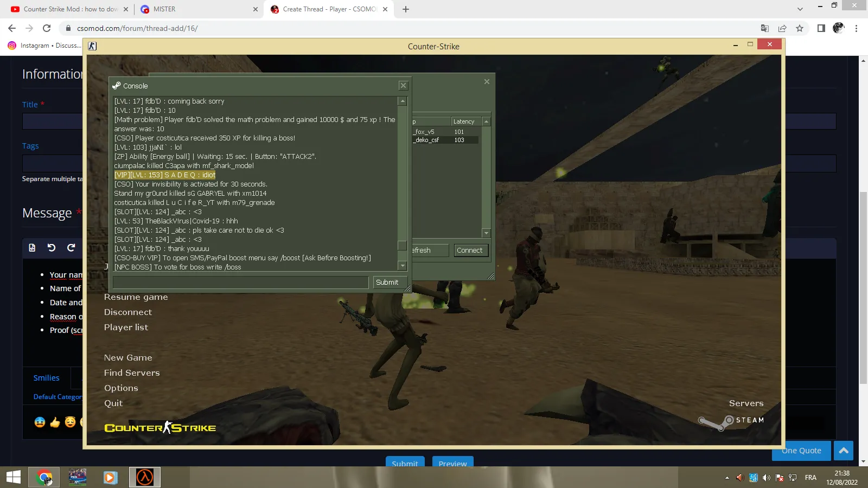Viewport: 868px width, 488px height.
Task: Open the Instagram bookmark
Action: [x=44, y=46]
